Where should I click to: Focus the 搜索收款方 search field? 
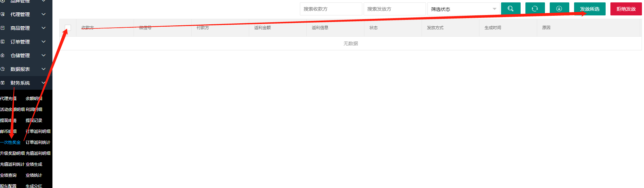tap(331, 9)
